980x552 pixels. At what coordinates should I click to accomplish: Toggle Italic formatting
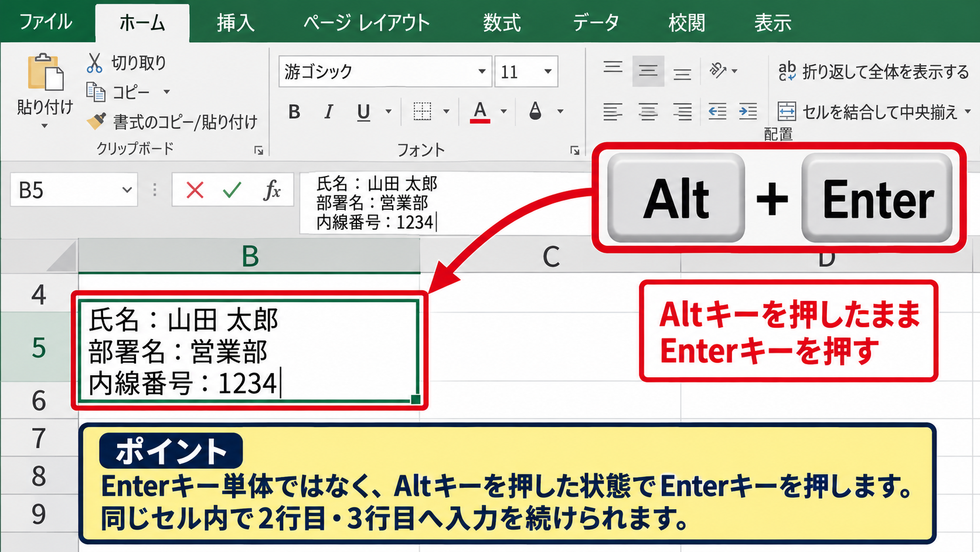pos(329,111)
